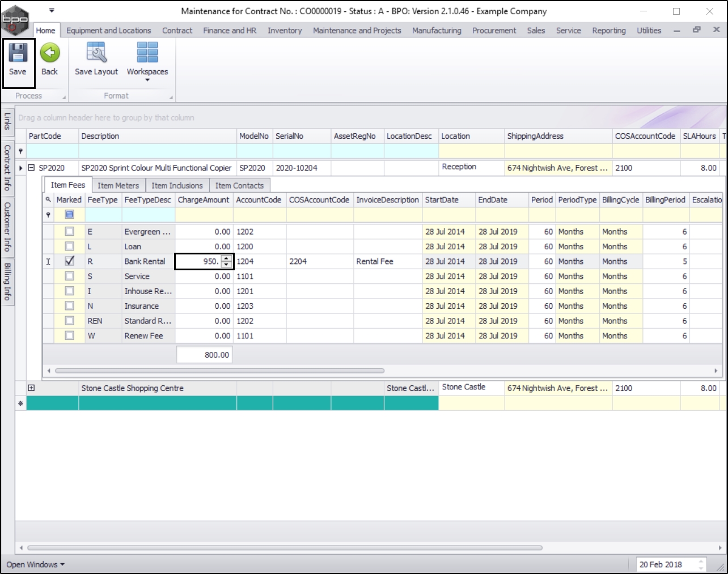This screenshot has width=728, height=574.
Task: Toggle the Marked checkbox for Renew Fee row
Action: (69, 335)
